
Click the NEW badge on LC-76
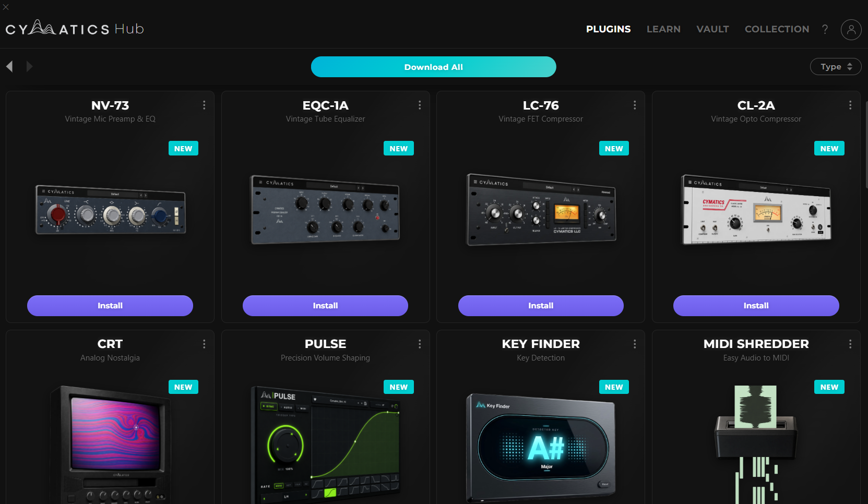pyautogui.click(x=614, y=149)
